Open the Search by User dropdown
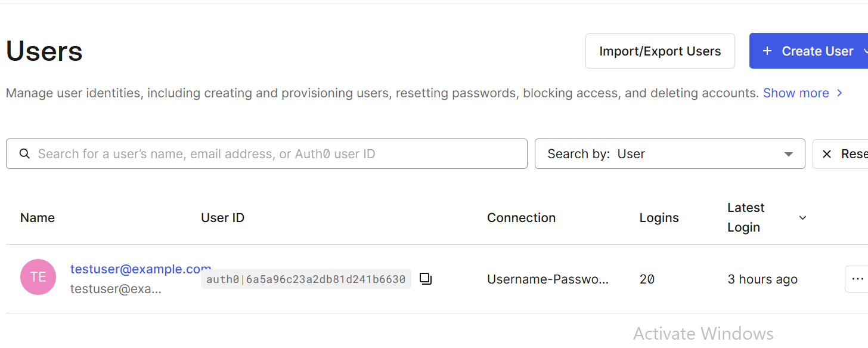This screenshot has width=868, height=348. tap(669, 154)
